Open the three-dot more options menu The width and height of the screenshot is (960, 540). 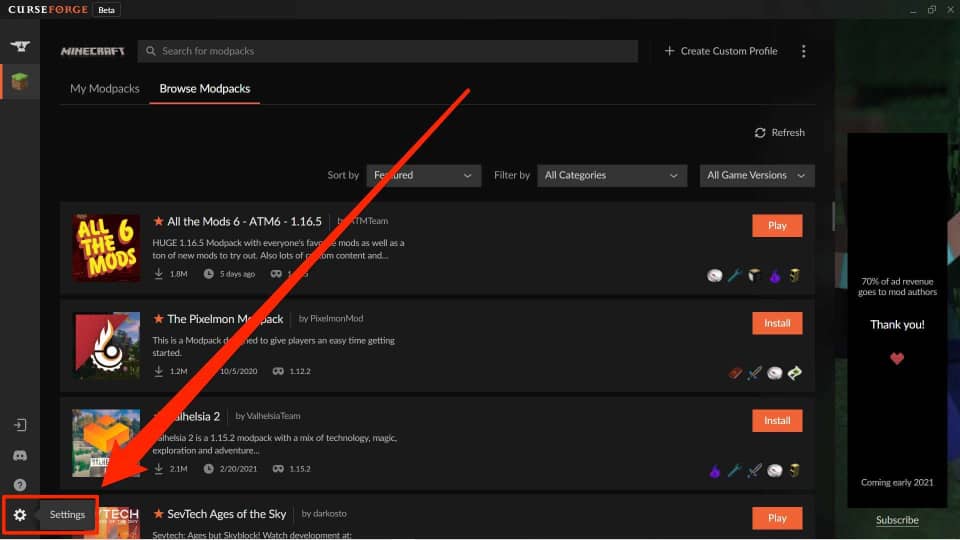803,51
